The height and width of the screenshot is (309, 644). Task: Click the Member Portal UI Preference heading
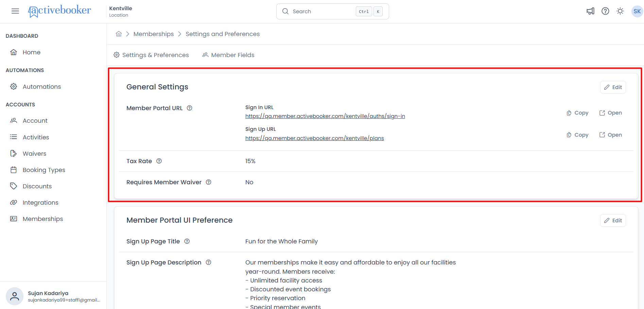pyautogui.click(x=179, y=220)
